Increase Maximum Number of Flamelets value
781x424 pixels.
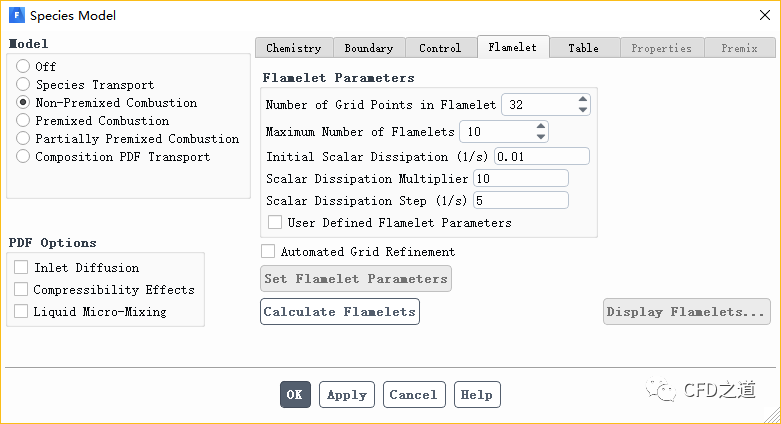coord(541,126)
